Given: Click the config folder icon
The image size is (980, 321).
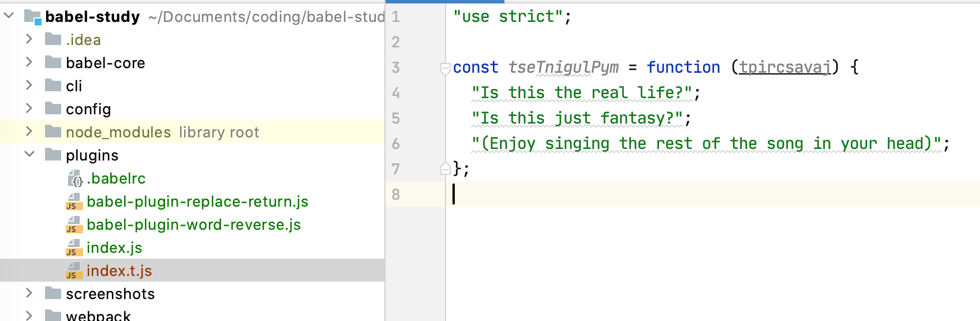Looking at the screenshot, I should (x=53, y=109).
